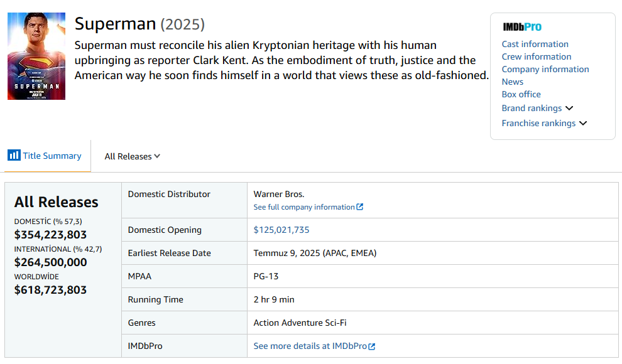Select the Title Summary tab
This screenshot has width=622, height=364.
48,156
